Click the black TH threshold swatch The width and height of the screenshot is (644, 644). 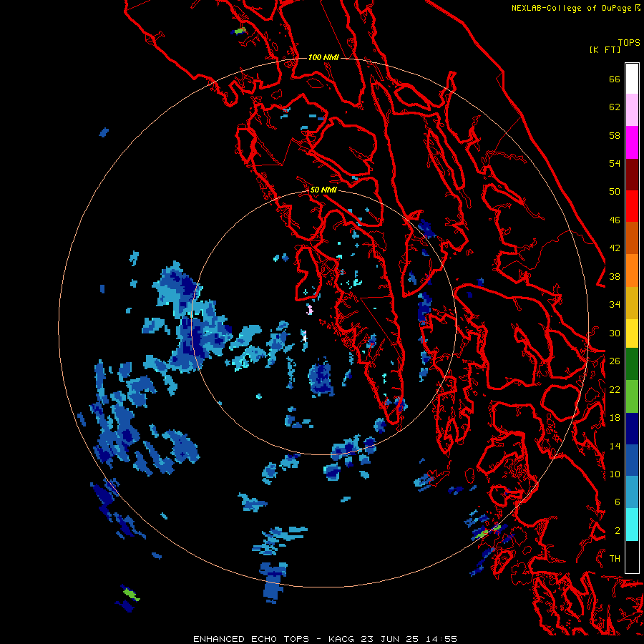(632, 557)
